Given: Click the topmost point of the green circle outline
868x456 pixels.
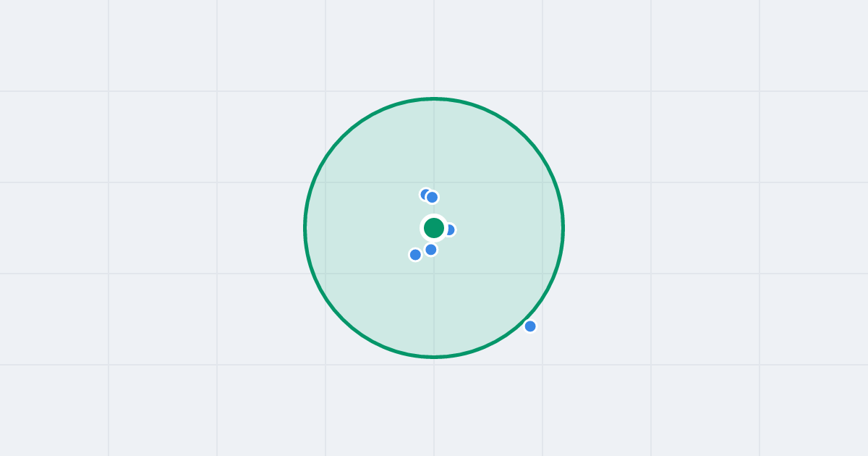Looking at the screenshot, I should [x=434, y=98].
